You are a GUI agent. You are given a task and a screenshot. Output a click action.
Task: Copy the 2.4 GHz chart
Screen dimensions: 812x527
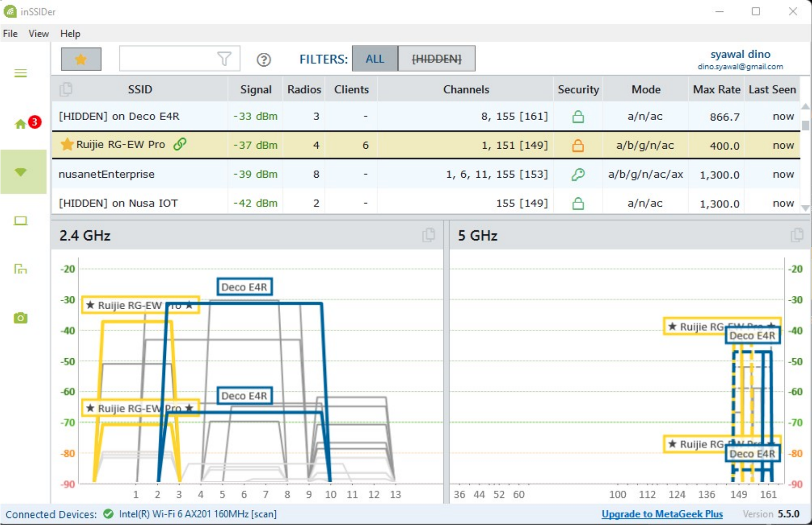coord(428,235)
